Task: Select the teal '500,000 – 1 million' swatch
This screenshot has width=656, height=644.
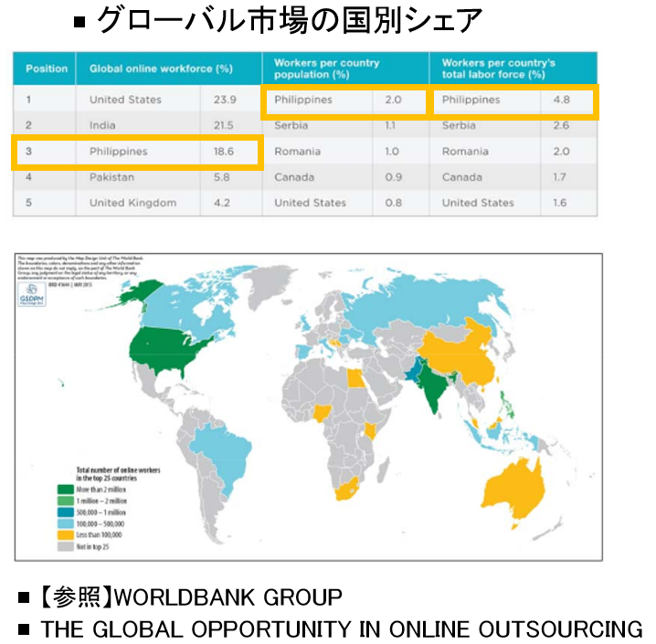Action: coord(65,512)
